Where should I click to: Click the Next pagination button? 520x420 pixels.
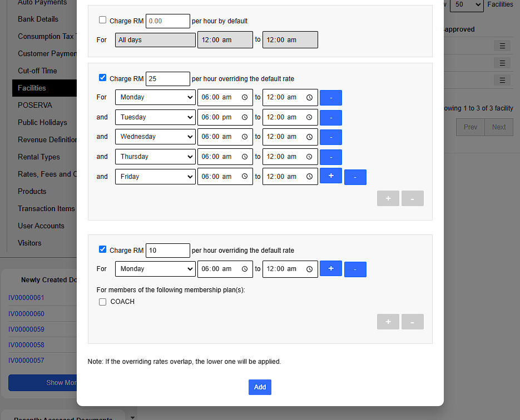click(499, 127)
